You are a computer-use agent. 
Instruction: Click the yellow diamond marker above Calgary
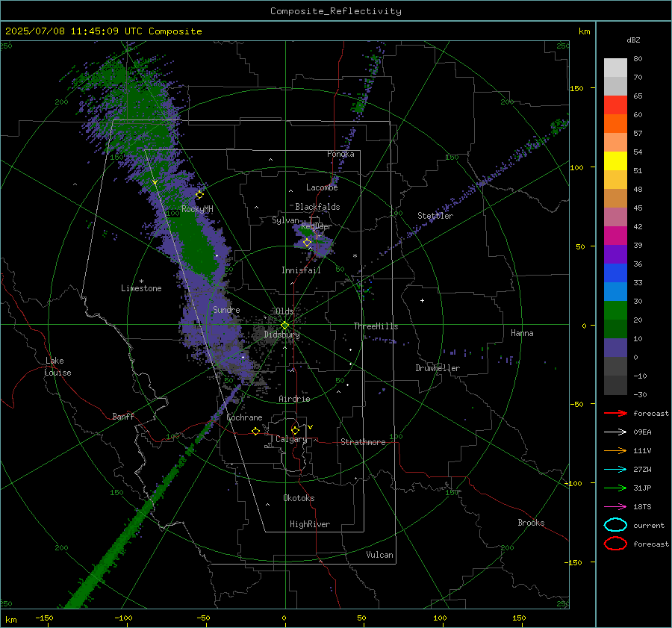(x=295, y=430)
